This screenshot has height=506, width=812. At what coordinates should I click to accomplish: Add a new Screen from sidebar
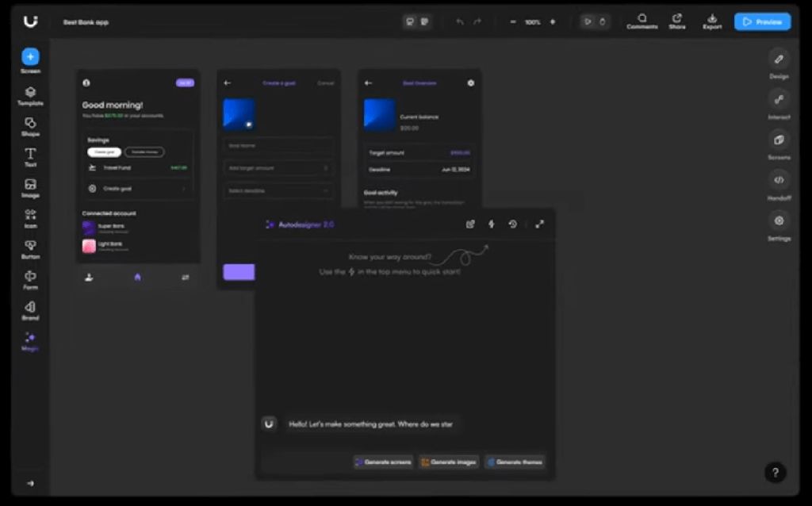tap(30, 57)
